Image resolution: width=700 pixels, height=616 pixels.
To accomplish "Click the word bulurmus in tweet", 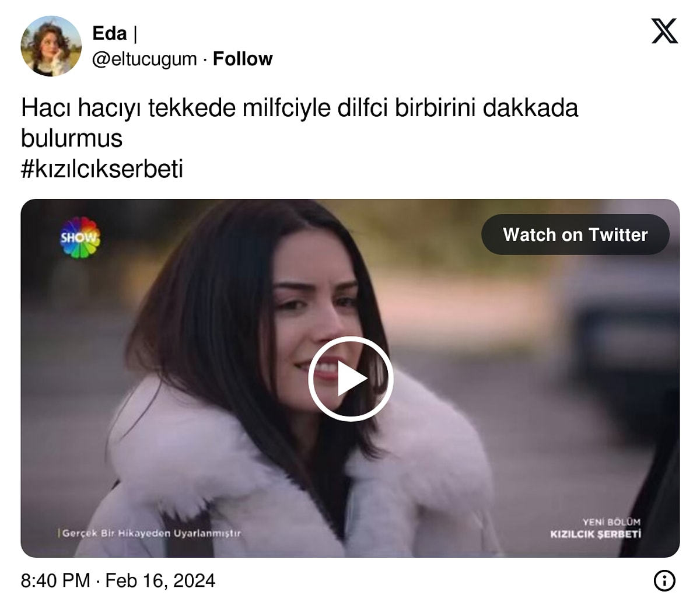I will click(72, 139).
